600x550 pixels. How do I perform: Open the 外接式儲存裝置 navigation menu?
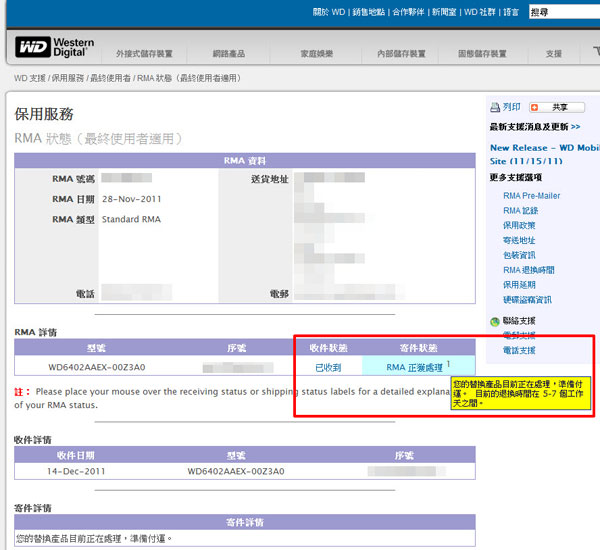coord(144,54)
